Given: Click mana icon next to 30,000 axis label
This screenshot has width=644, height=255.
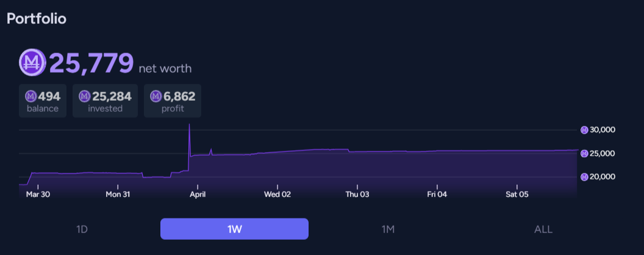Looking at the screenshot, I should [x=584, y=130].
